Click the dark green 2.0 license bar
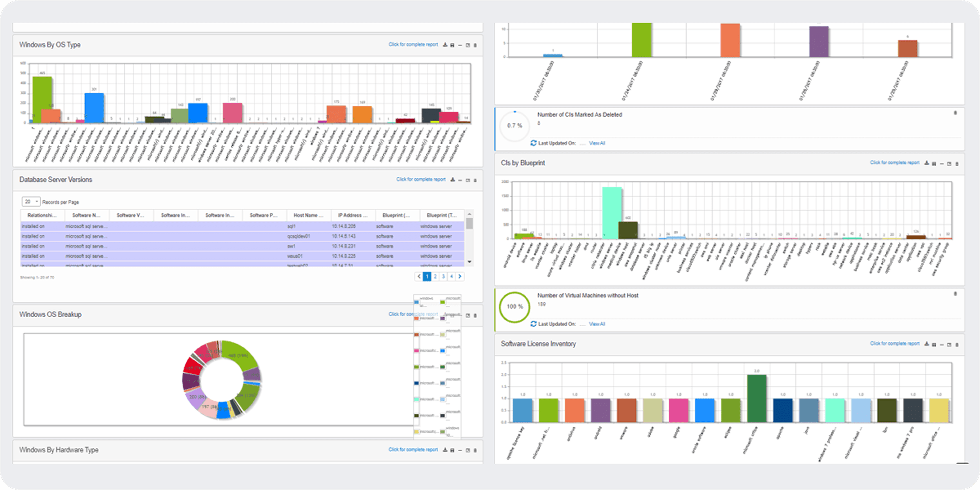Image resolution: width=980 pixels, height=490 pixels. [757, 399]
